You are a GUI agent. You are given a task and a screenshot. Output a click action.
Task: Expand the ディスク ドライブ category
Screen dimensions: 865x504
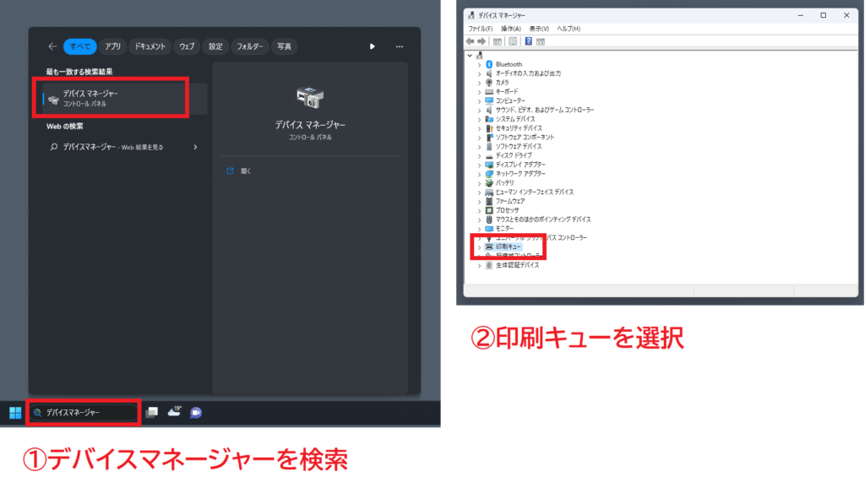(480, 156)
